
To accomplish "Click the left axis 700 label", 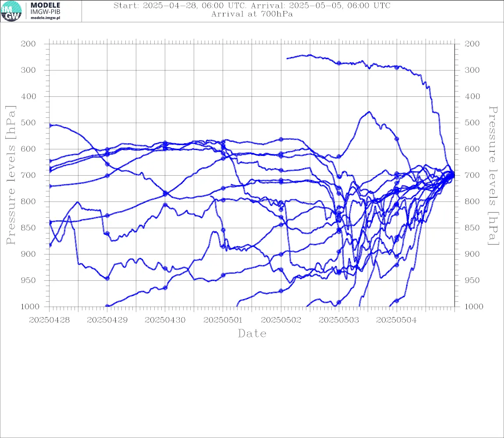I will coord(28,176).
